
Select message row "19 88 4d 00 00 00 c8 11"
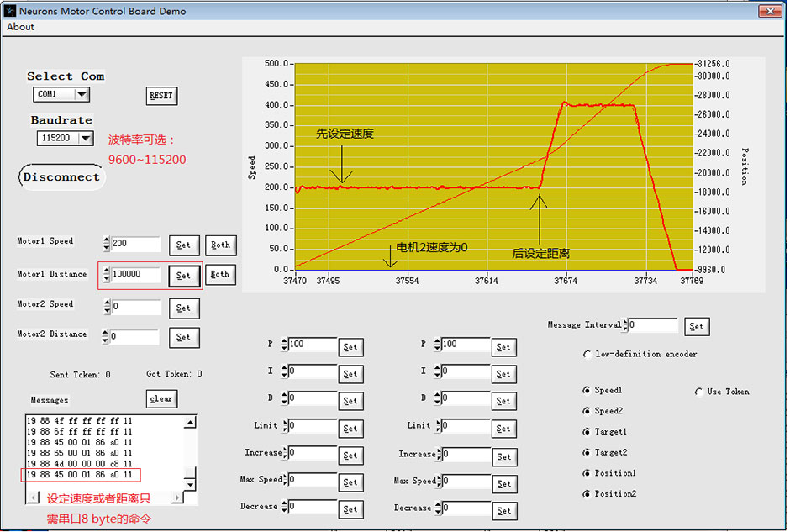80,464
